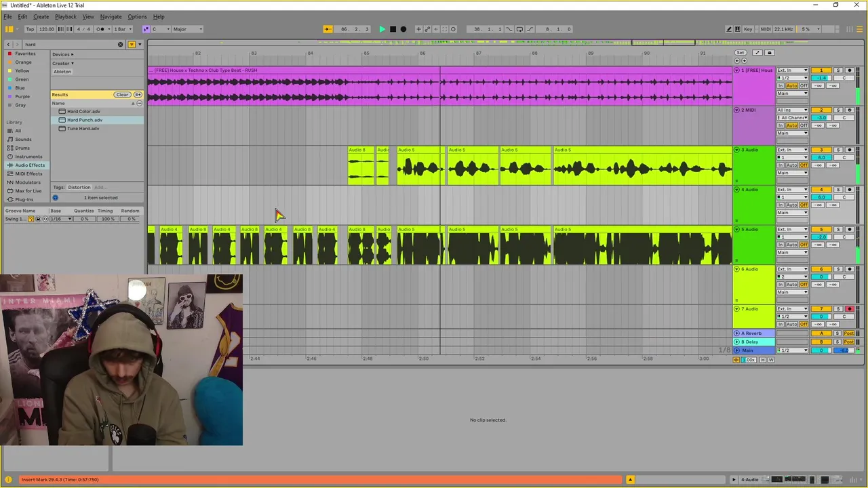Click Clear button in Results
This screenshot has width=868, height=488.
pyautogui.click(x=122, y=95)
